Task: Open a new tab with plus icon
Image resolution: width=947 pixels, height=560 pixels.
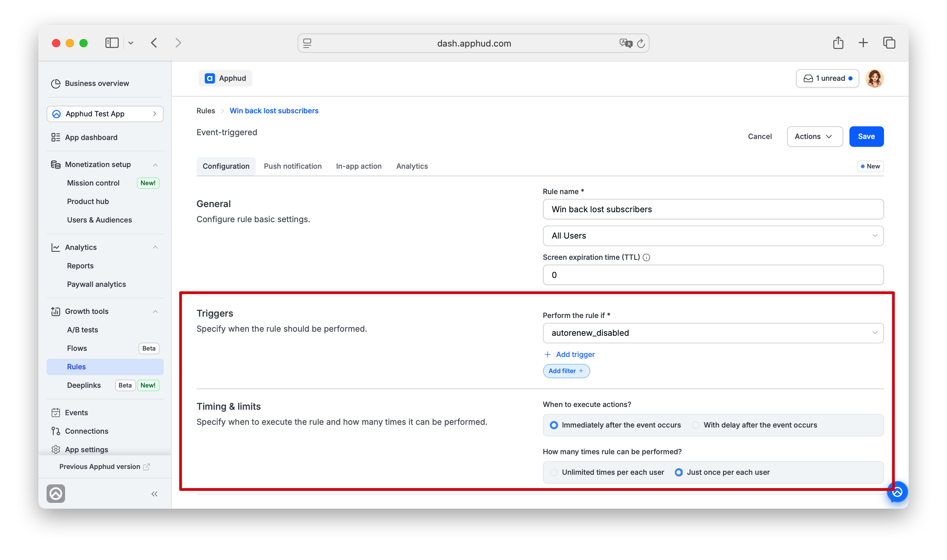Action: click(863, 43)
